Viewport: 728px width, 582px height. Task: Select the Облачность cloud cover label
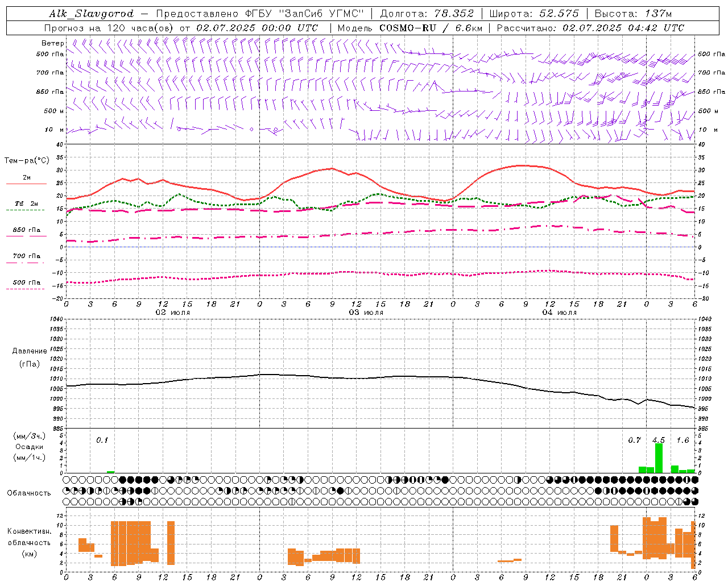click(x=28, y=493)
